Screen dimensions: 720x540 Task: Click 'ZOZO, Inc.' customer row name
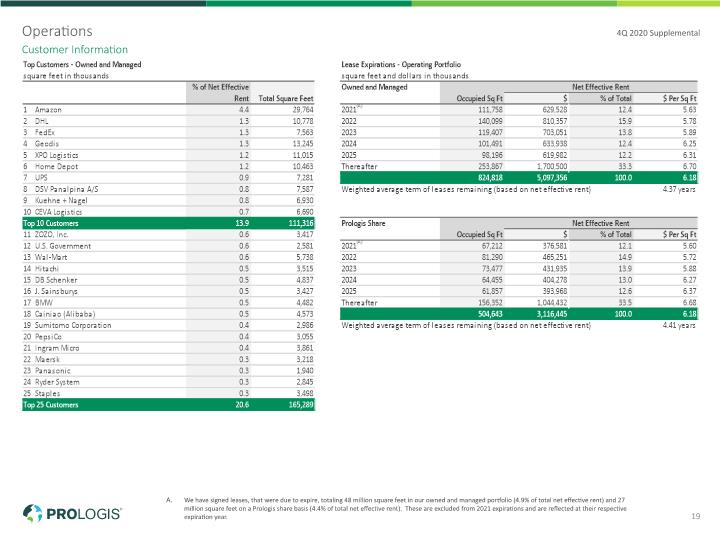51,235
